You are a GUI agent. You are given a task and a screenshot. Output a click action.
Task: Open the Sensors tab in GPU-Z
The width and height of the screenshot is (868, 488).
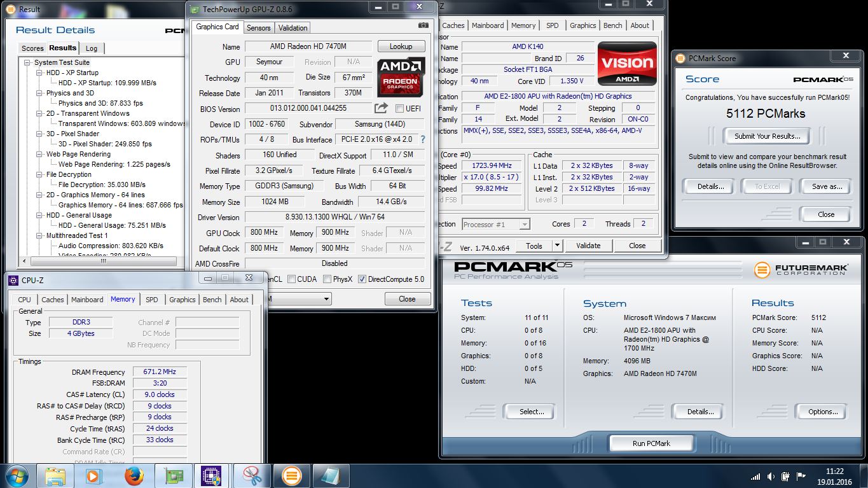(x=258, y=28)
